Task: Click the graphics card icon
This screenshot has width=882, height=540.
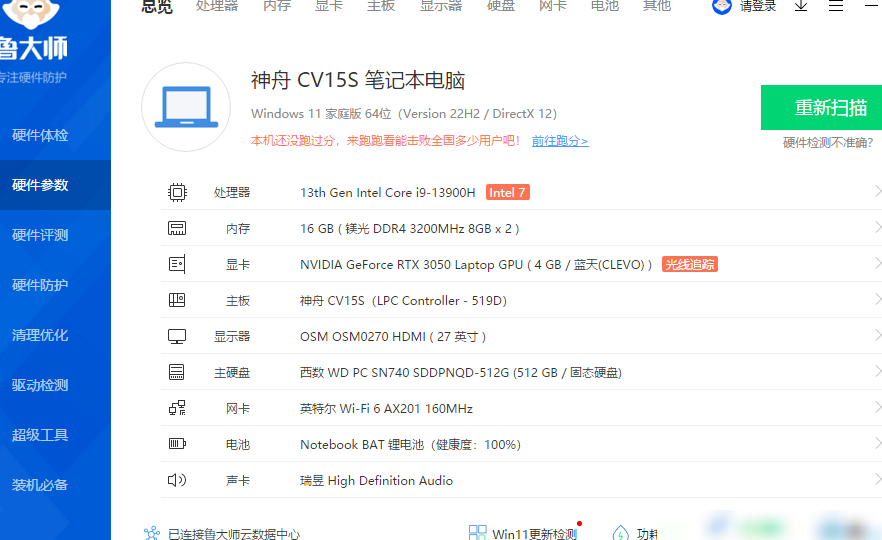Action: pyautogui.click(x=177, y=264)
